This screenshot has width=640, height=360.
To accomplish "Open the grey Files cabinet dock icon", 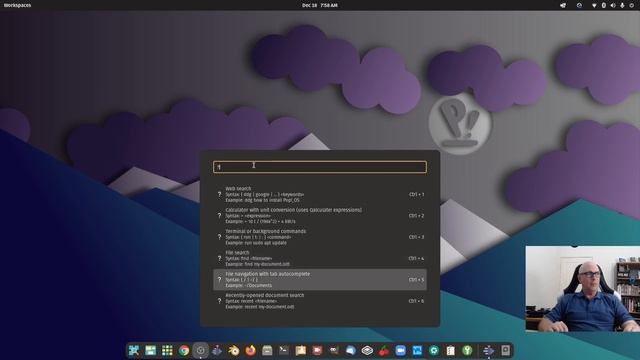I will [267, 350].
